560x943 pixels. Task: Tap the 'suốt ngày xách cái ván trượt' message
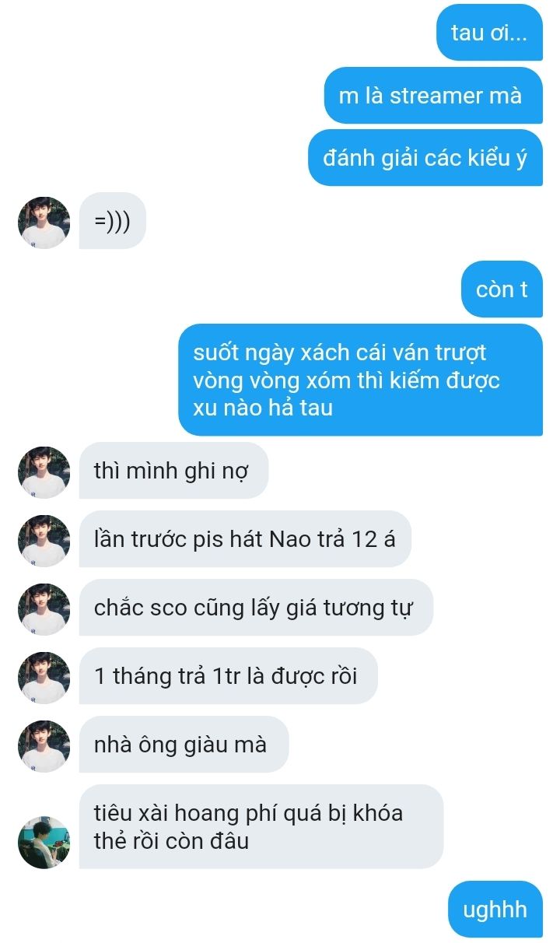(x=360, y=380)
